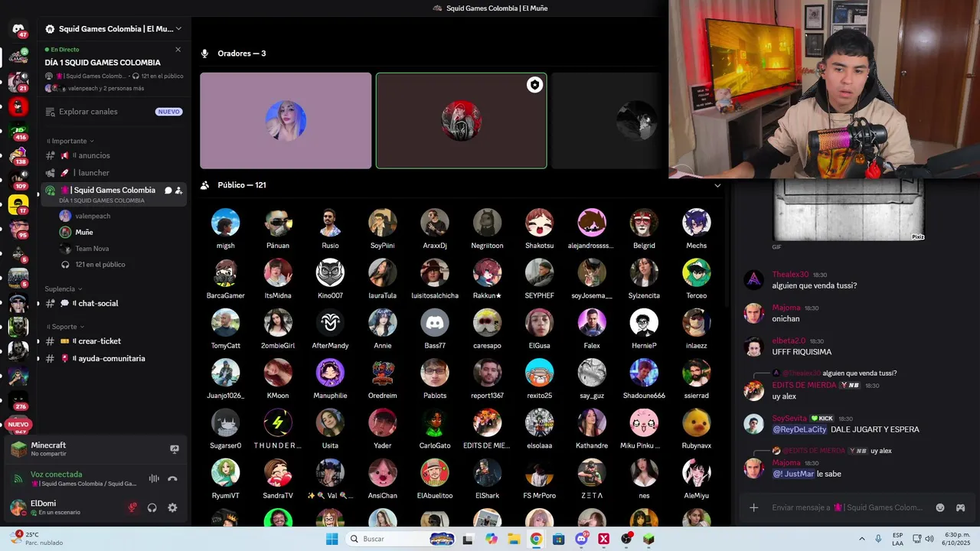Viewport: 980px width, 551px height.
Task: Toggle microphone mute button
Action: [x=132, y=507]
